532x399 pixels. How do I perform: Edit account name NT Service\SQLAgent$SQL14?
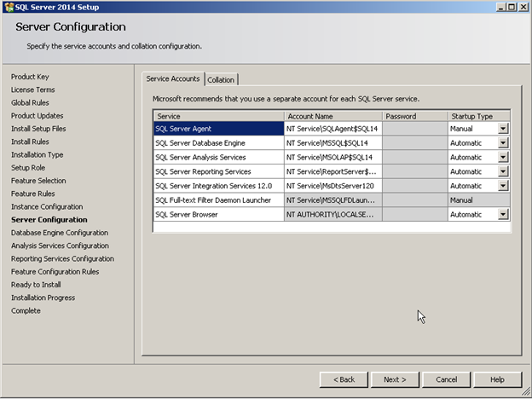333,129
